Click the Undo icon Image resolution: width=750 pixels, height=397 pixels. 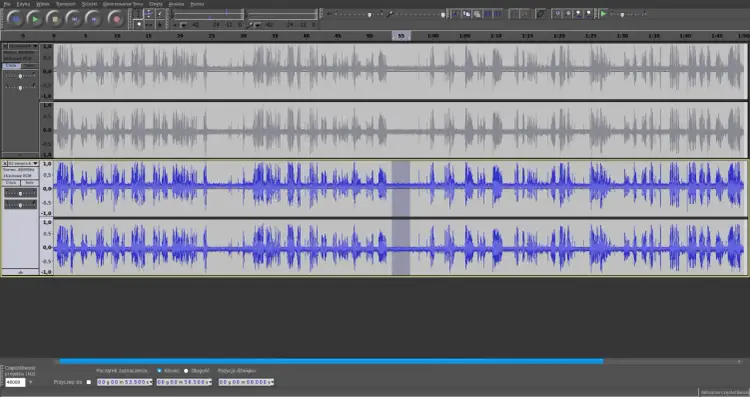515,14
